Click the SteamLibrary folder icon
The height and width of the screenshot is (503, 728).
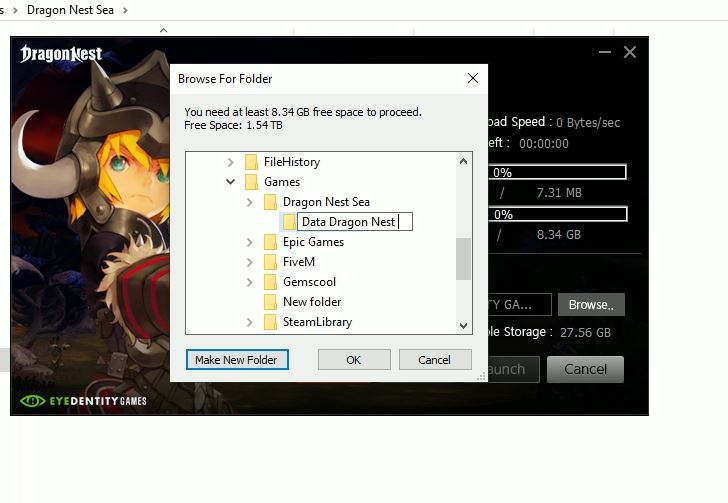[x=270, y=322]
